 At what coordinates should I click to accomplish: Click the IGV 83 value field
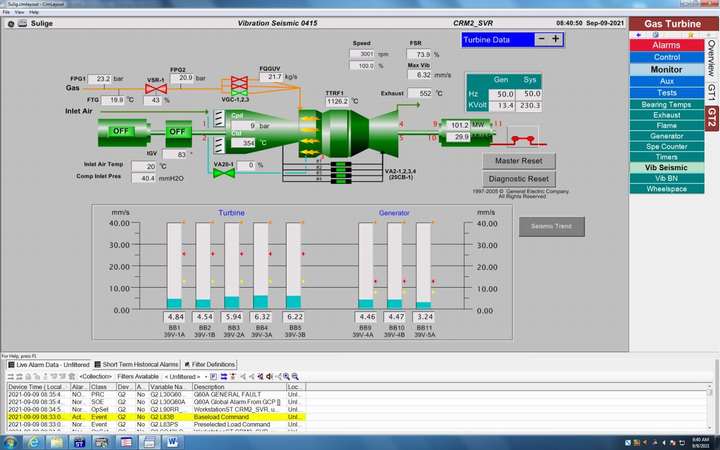tap(175, 155)
